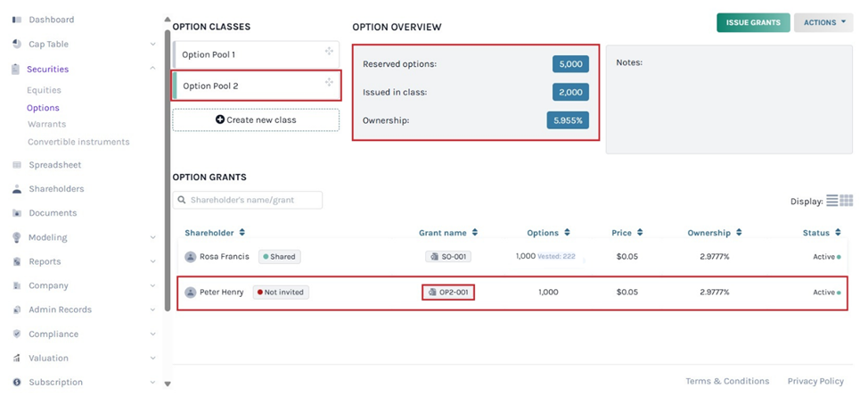
Task: Click the drag handle icon on Option Pool 1
Action: pos(329,52)
